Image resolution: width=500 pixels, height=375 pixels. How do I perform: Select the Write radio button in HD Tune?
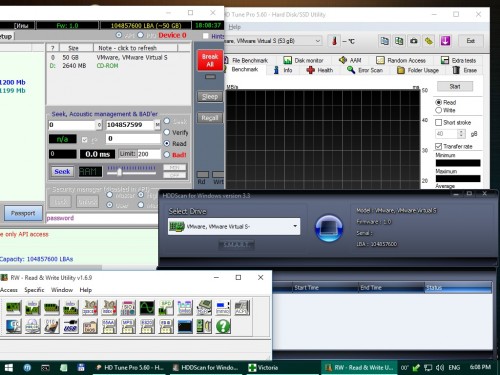(x=439, y=110)
